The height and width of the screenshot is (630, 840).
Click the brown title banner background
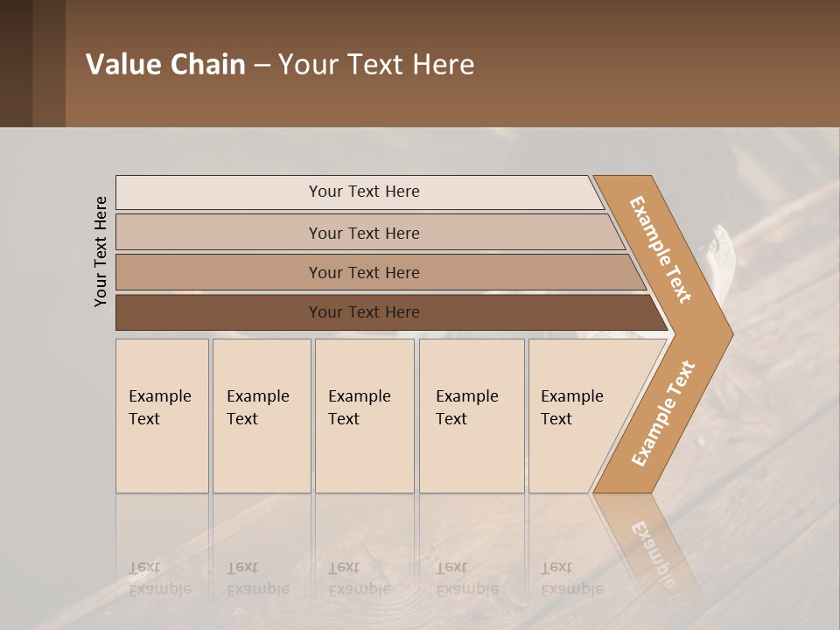(x=643, y=64)
